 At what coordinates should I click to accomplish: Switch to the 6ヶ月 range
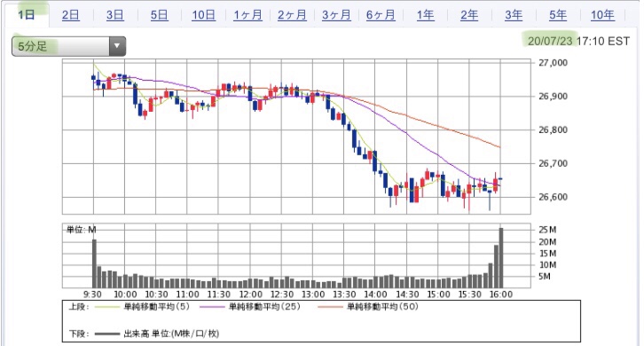pos(381,15)
